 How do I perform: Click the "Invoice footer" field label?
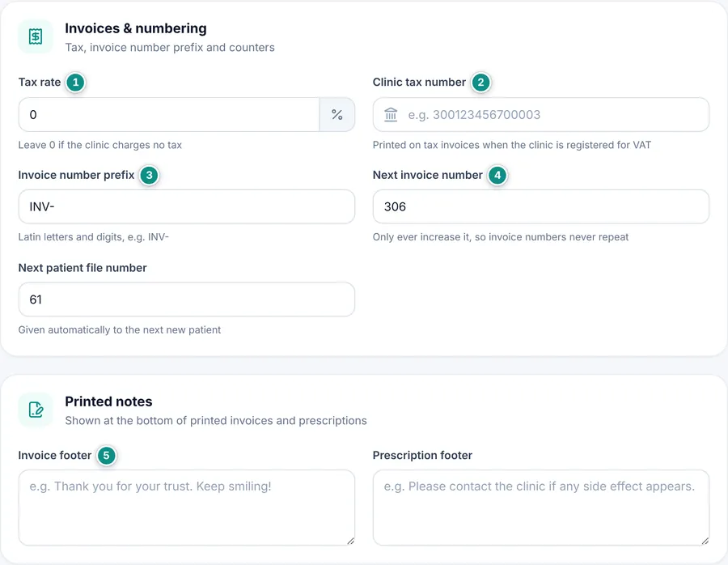(55, 456)
